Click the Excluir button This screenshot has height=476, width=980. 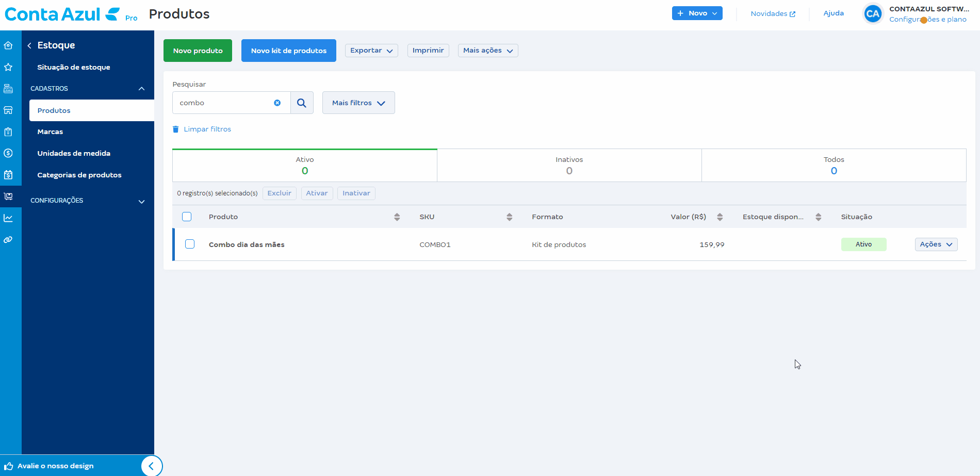coord(280,193)
